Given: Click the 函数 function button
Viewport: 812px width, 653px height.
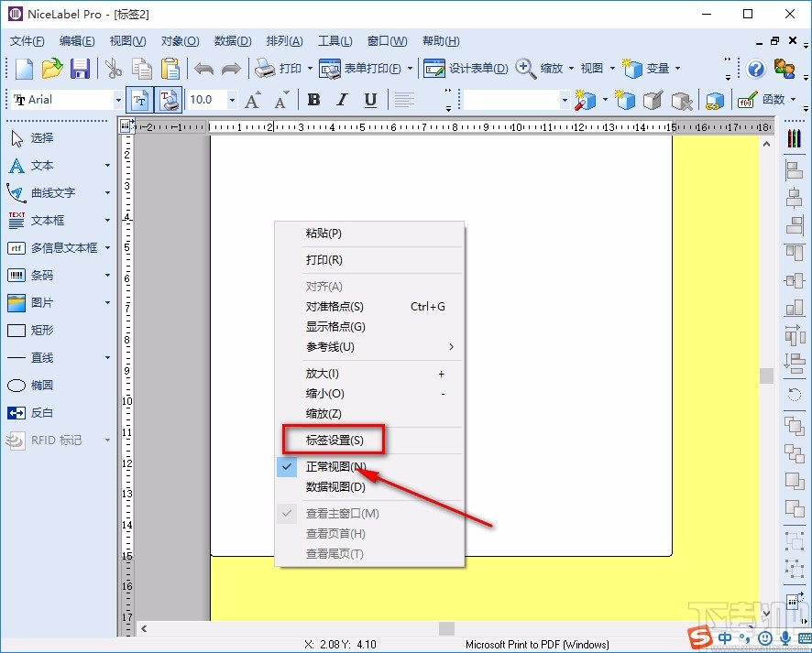Looking at the screenshot, I should [x=762, y=99].
